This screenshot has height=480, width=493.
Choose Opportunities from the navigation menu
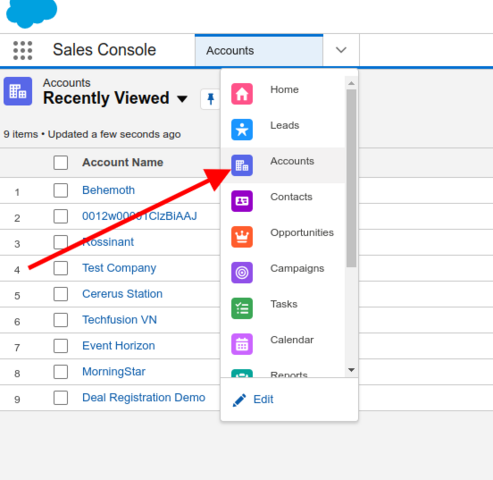tap(283, 237)
